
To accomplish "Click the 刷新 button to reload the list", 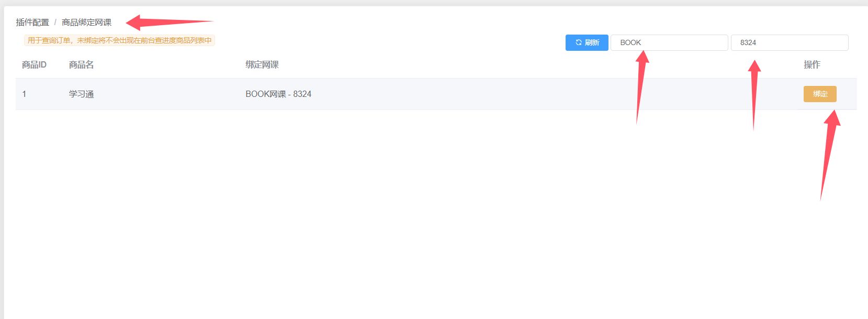I will 587,42.
